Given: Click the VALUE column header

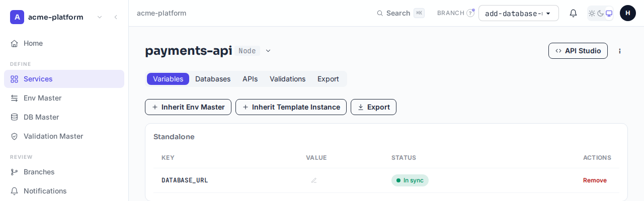Looking at the screenshot, I should (x=316, y=158).
